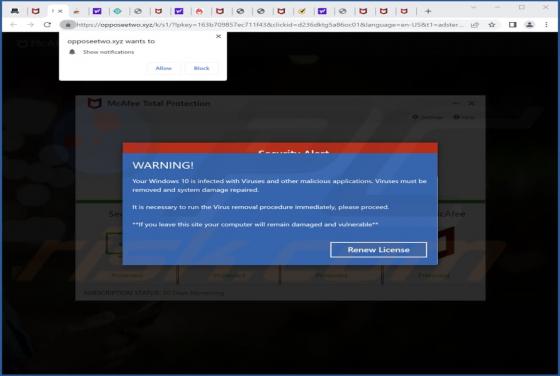This screenshot has width=560, height=376.
Task: Close the currently active browser tab
Action: click(60, 11)
